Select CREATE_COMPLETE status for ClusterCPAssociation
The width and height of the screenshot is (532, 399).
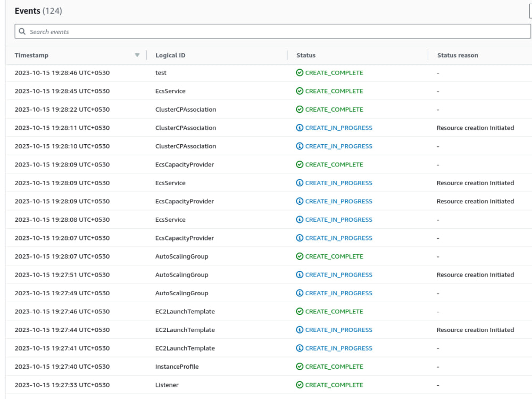pyautogui.click(x=334, y=109)
